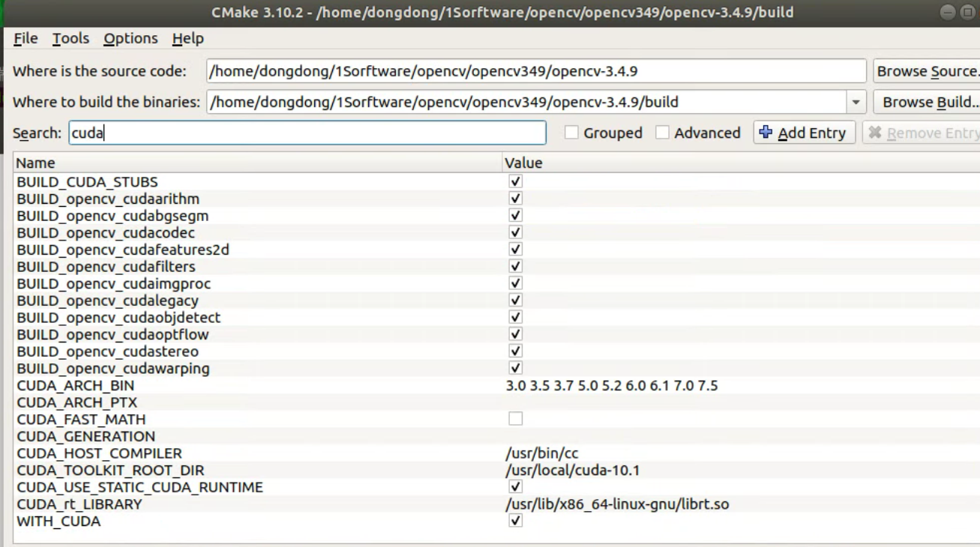Screen dimensions: 980x547
Task: Select the BUILD_CUDA_STUBS row name
Action: (87, 182)
